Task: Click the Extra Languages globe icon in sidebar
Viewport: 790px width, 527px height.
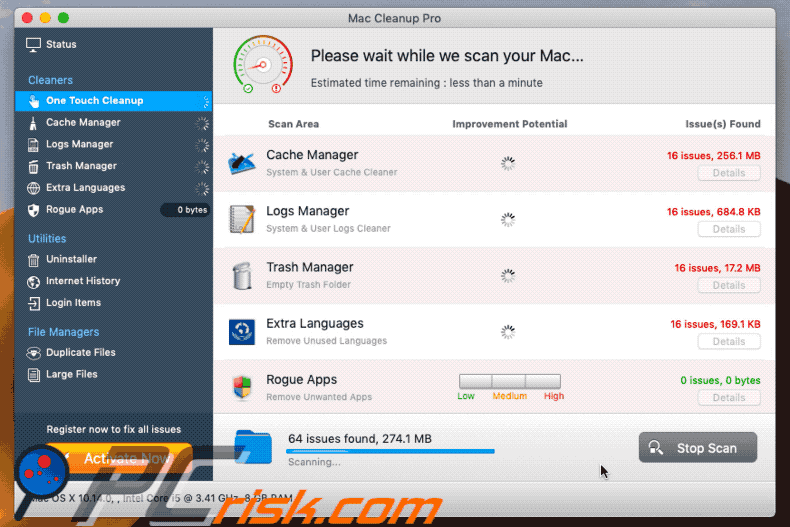Action: coord(33,188)
